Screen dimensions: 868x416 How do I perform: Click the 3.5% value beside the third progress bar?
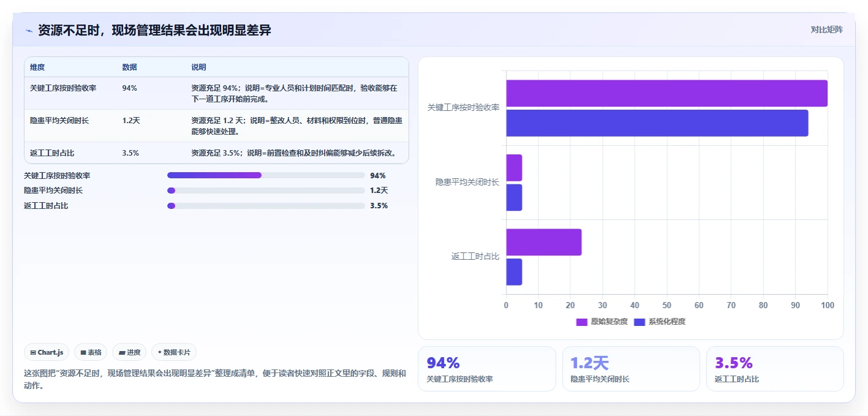(379, 206)
